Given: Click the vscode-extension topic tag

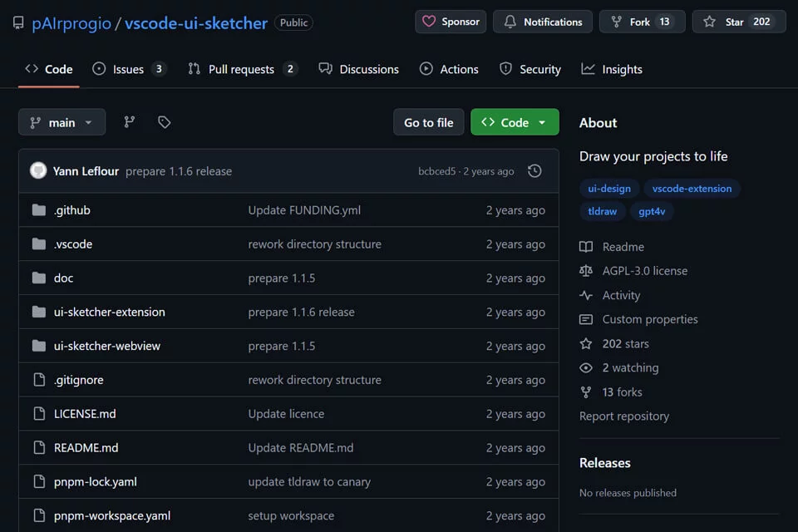Looking at the screenshot, I should click(692, 189).
